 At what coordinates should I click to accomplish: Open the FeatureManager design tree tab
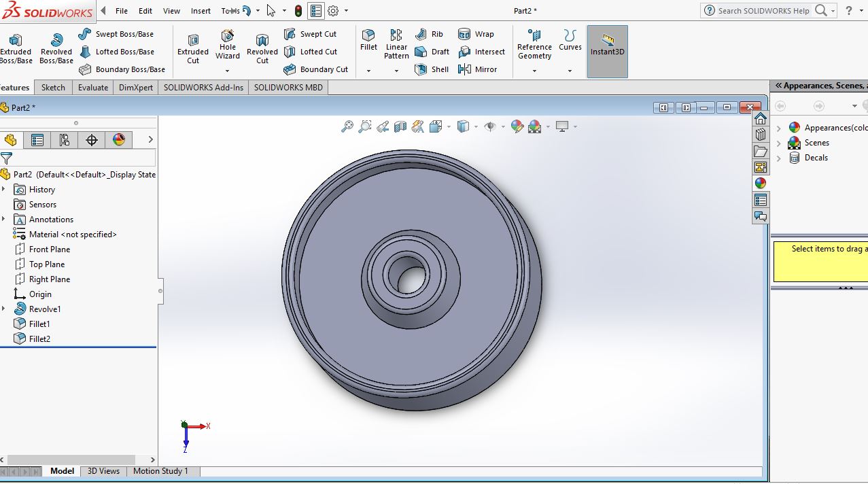(x=10, y=140)
